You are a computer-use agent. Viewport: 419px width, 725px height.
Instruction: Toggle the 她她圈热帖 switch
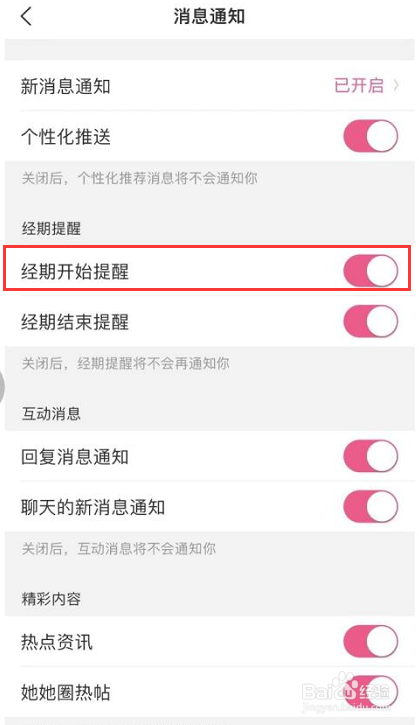point(370,692)
